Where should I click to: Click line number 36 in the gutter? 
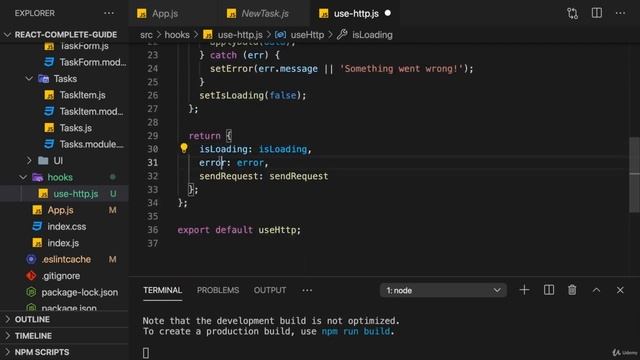153,230
